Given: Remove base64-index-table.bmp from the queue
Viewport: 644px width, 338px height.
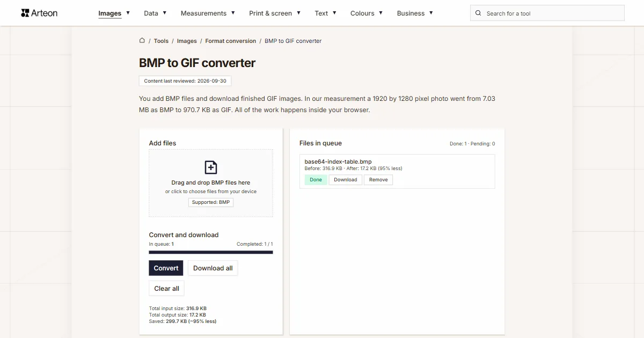Looking at the screenshot, I should [378, 180].
